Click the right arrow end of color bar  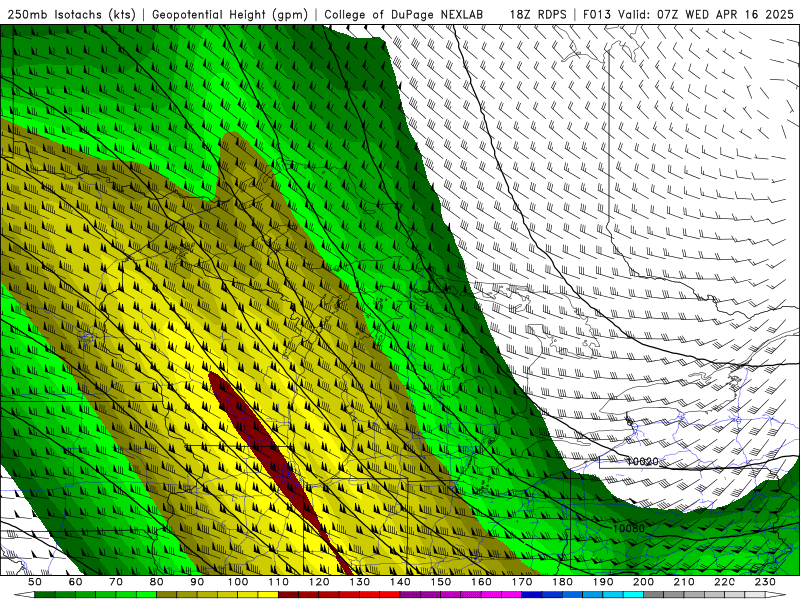pyautogui.click(x=776, y=595)
